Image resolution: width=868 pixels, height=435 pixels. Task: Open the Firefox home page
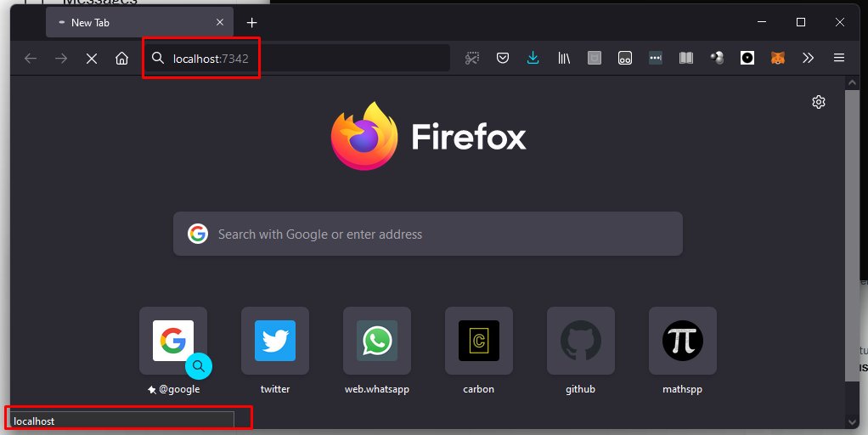point(121,58)
